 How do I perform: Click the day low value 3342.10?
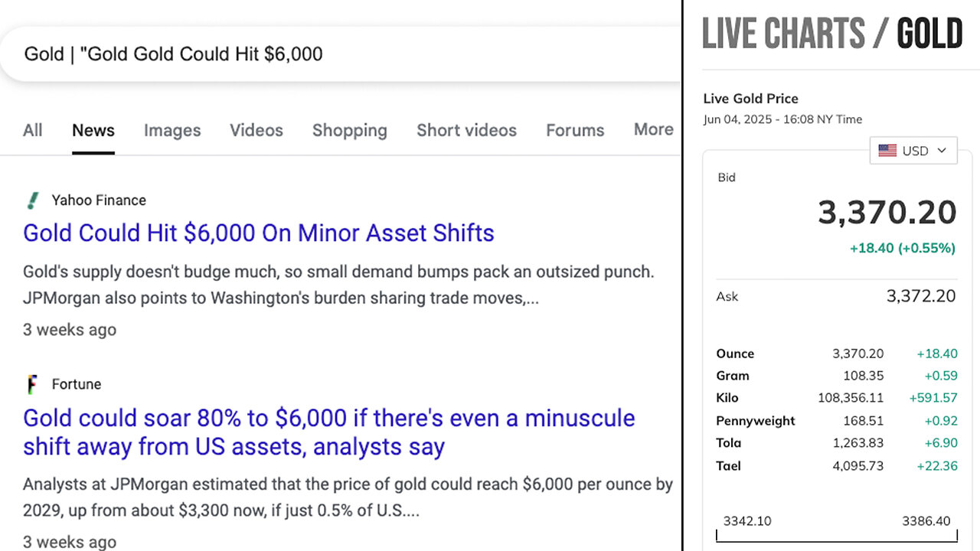click(x=747, y=521)
